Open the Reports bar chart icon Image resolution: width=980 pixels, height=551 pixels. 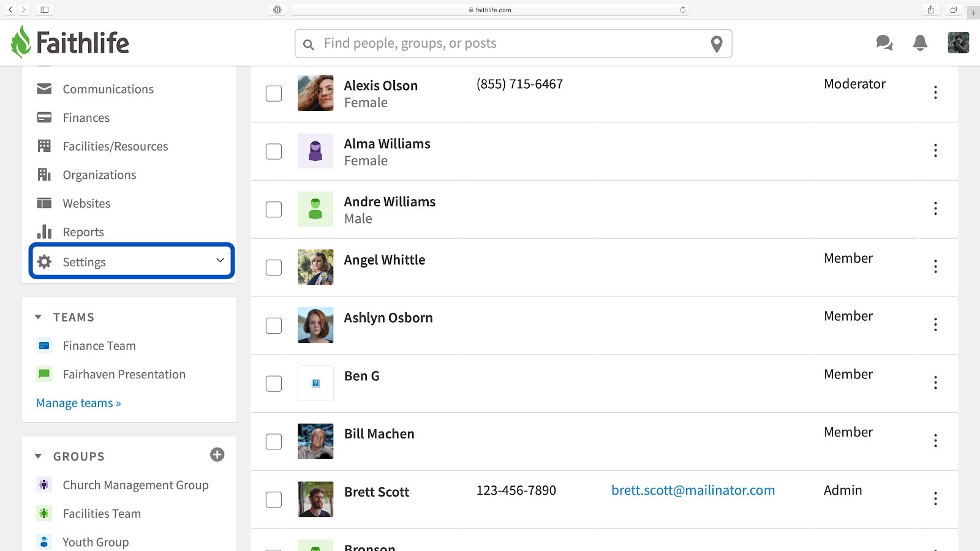44,231
